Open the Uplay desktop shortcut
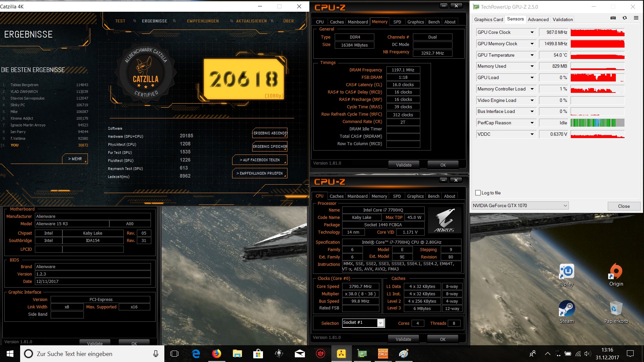Viewport: 644px width, 362px height. 567,275
